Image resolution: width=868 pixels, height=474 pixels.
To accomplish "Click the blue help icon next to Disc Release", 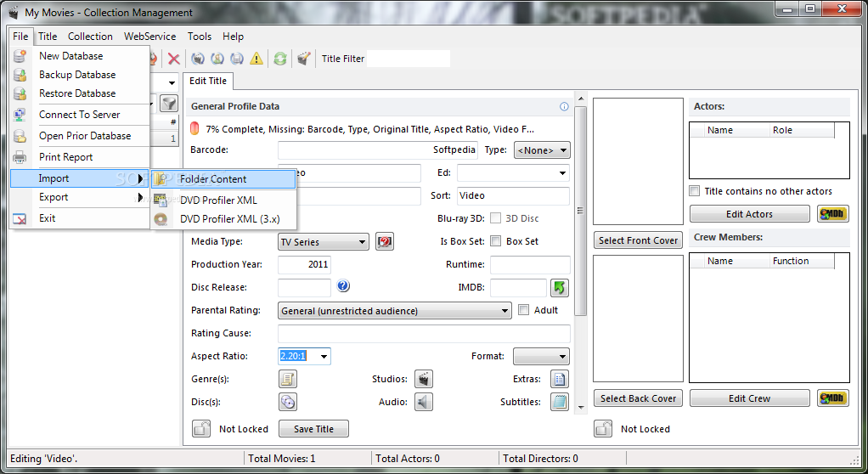I will point(343,285).
